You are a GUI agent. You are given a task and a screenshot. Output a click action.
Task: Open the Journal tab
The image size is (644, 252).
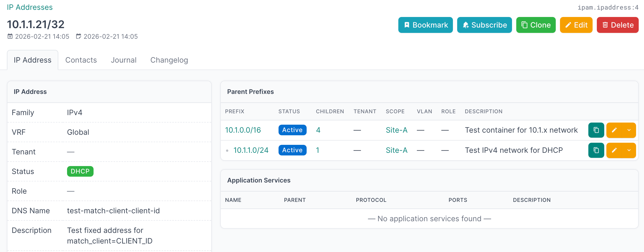(123, 60)
